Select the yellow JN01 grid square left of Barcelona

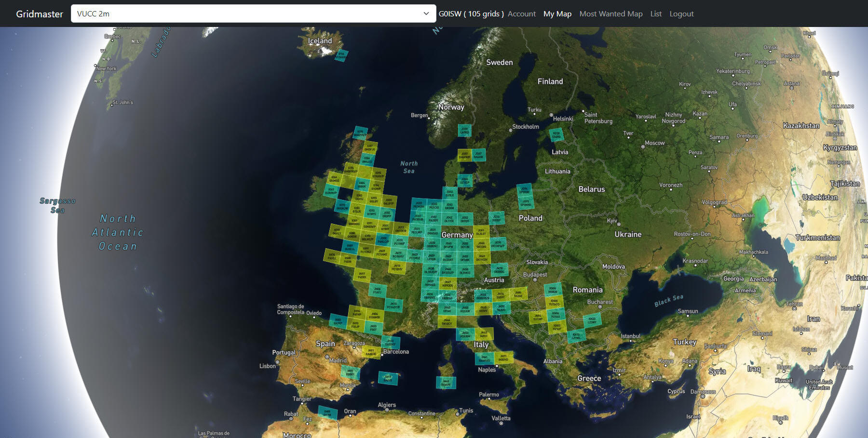click(371, 352)
